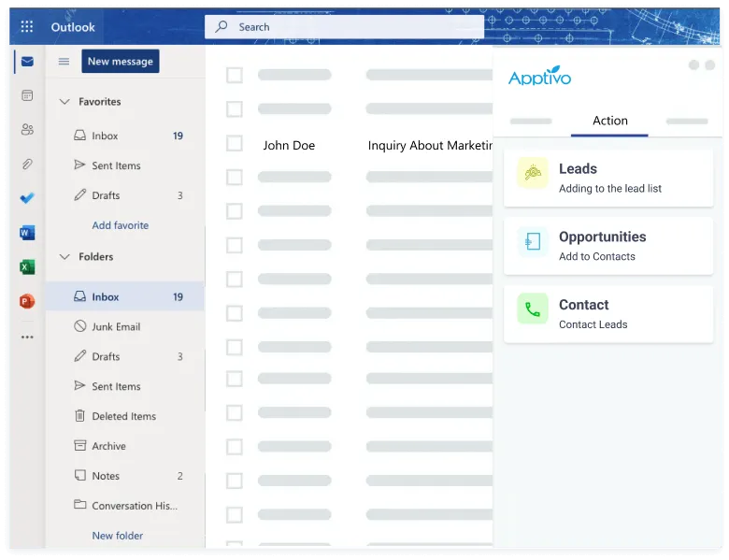Viewport: 729px width, 560px height.
Task: Click Favorites heading label
Action: [x=99, y=101]
